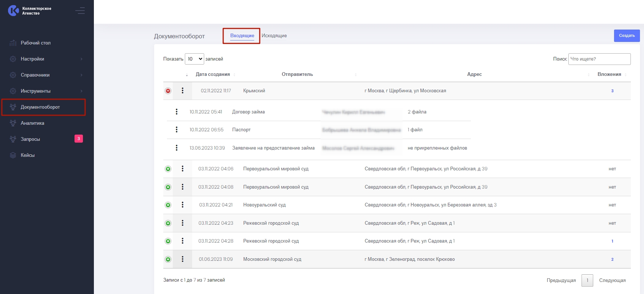Open three-dot menu for Крымский row

tap(183, 91)
